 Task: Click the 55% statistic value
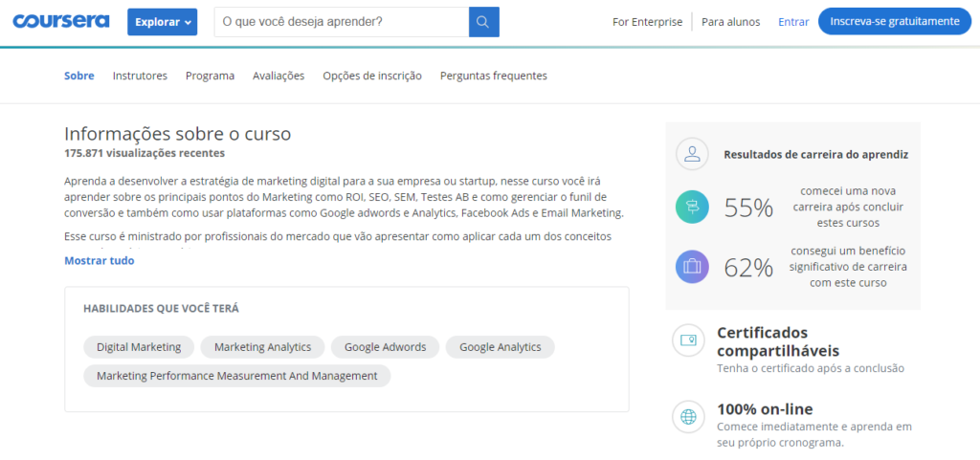pyautogui.click(x=748, y=208)
